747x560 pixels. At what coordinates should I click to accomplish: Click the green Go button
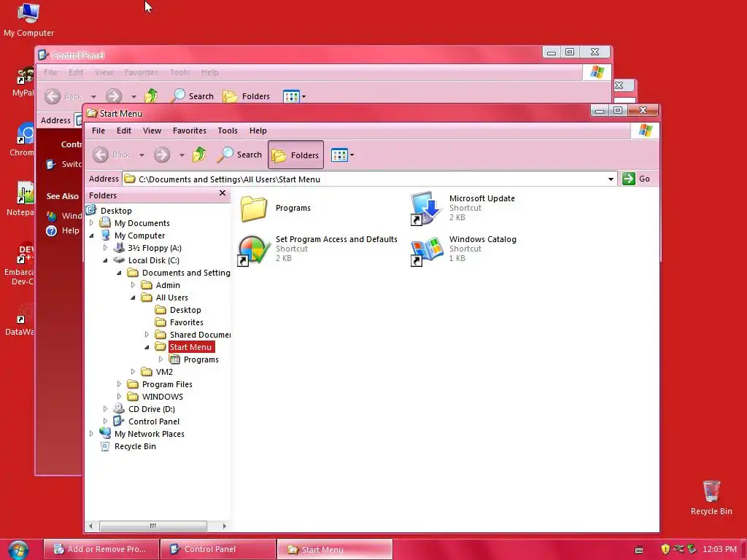pos(636,179)
